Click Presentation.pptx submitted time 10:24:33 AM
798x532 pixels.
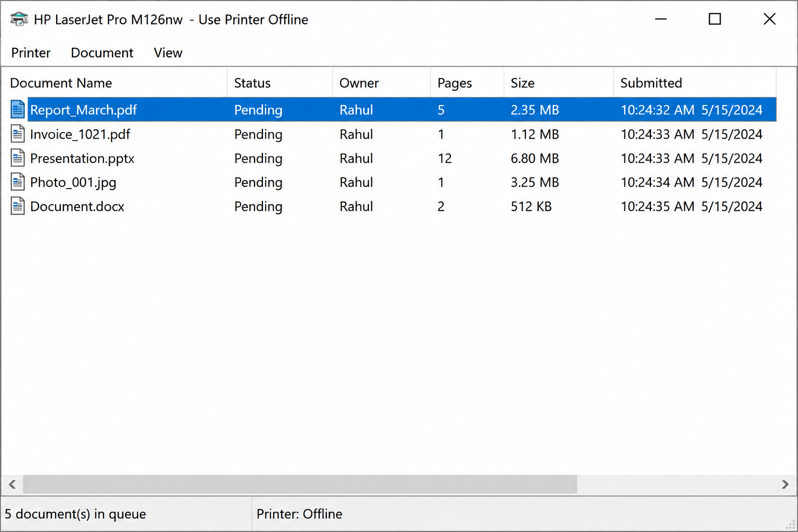691,158
